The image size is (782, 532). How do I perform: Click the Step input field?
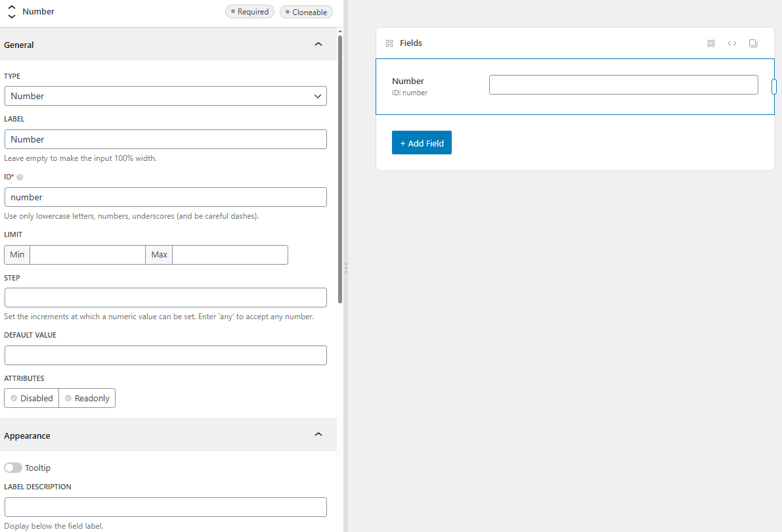(x=165, y=298)
